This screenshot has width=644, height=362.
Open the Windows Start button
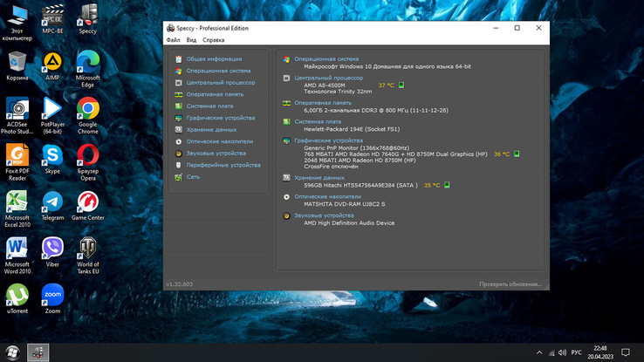point(13,353)
